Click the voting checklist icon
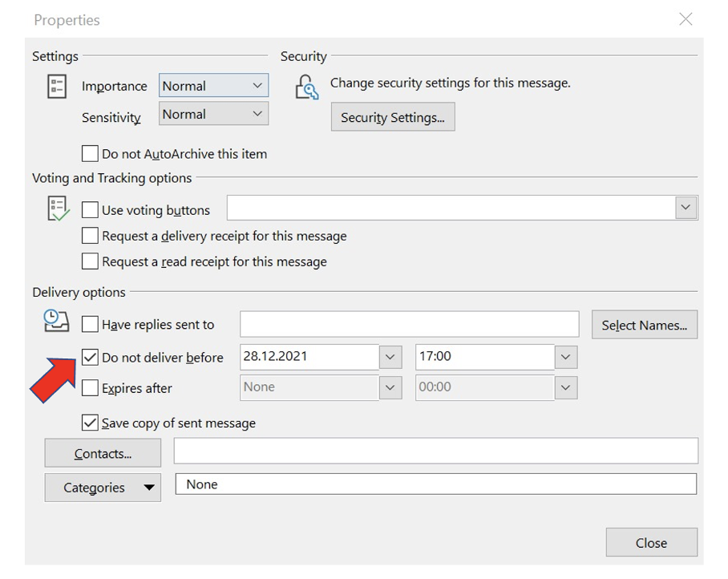This screenshot has width=728, height=579. pos(58,209)
